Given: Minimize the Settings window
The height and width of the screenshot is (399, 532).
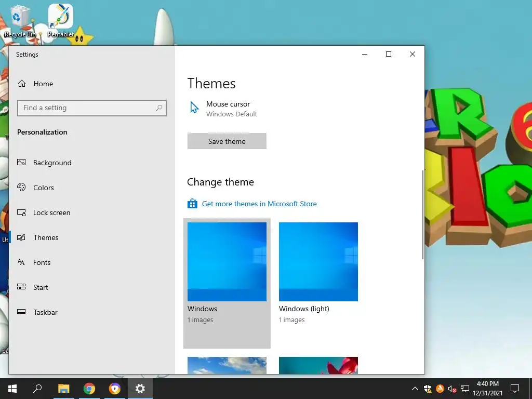Looking at the screenshot, I should (365, 54).
